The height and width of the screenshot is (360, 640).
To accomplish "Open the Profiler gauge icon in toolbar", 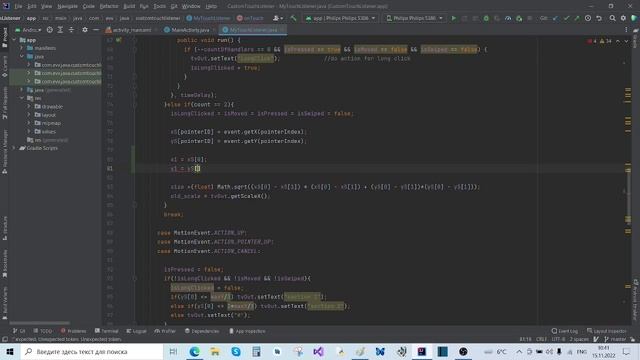I will pos(508,18).
